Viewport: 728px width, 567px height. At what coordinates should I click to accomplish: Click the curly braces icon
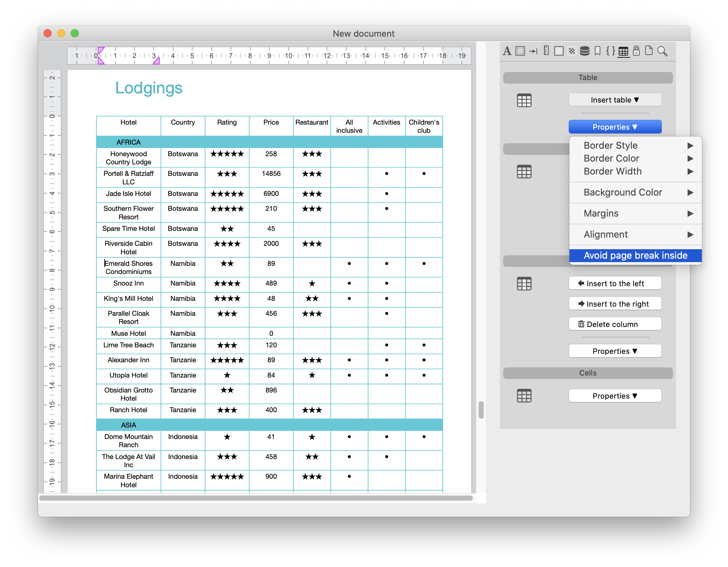point(611,51)
